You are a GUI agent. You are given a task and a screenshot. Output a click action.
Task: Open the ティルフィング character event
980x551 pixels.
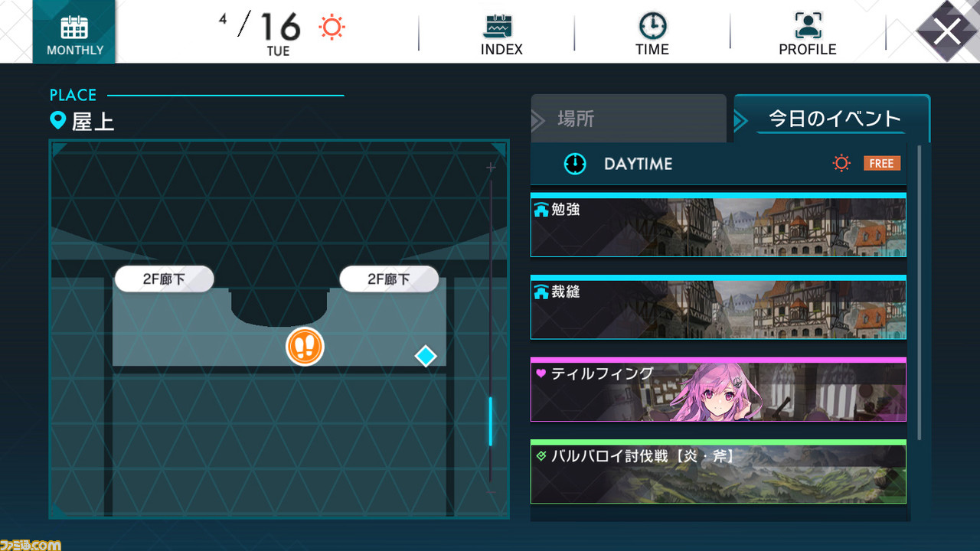[718, 390]
